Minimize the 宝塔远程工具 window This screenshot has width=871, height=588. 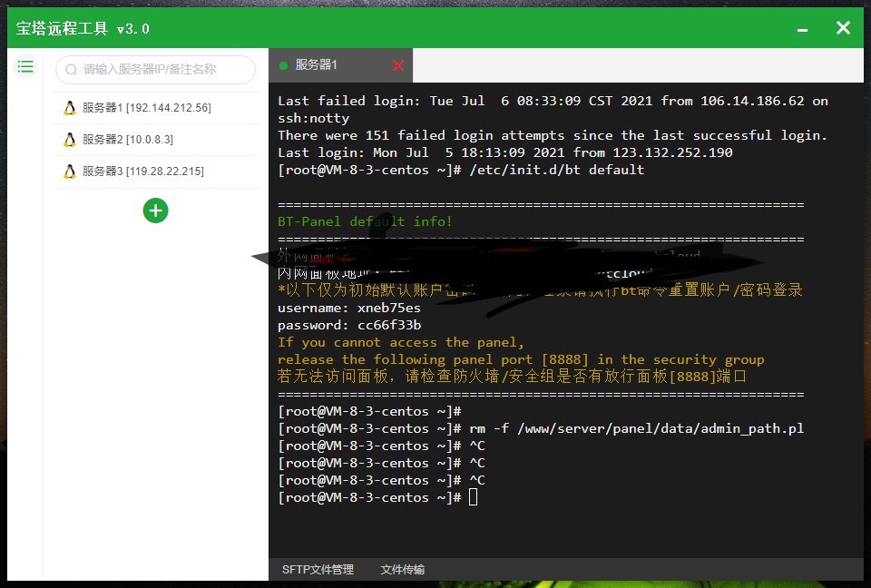(x=803, y=30)
